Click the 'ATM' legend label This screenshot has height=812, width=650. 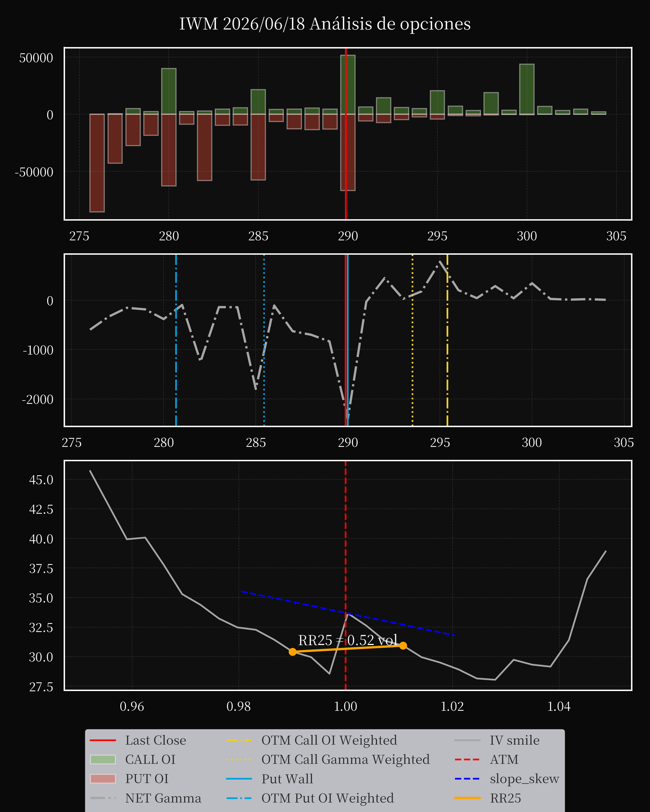tap(504, 759)
